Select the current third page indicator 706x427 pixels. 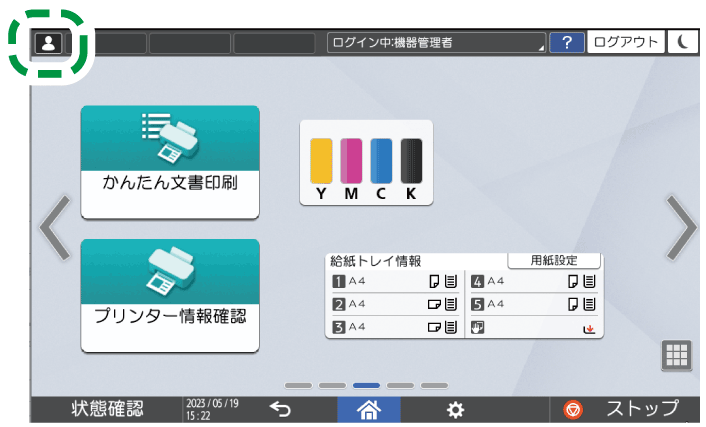(x=367, y=386)
